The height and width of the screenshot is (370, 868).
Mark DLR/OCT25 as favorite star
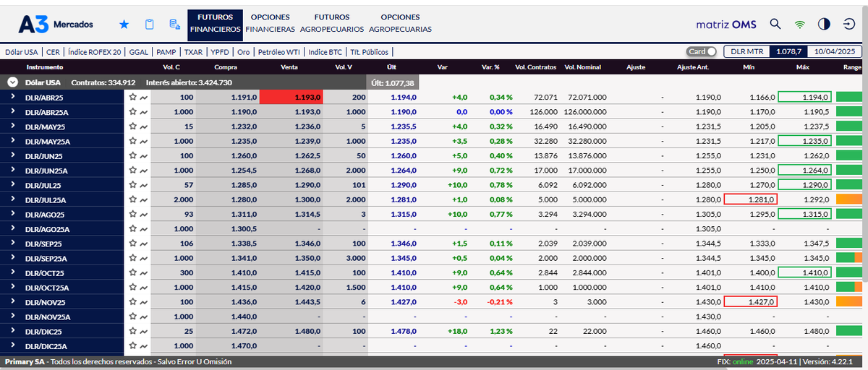tap(132, 272)
